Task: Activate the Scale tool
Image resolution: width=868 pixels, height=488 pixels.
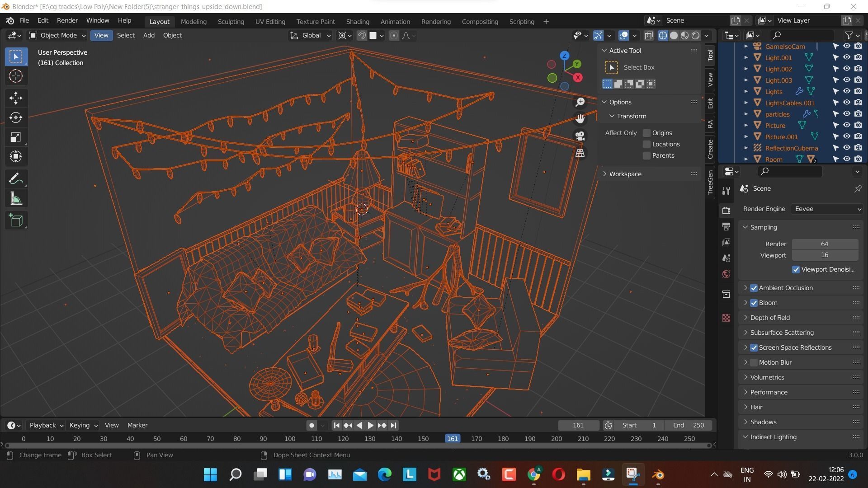Action: [x=16, y=137]
